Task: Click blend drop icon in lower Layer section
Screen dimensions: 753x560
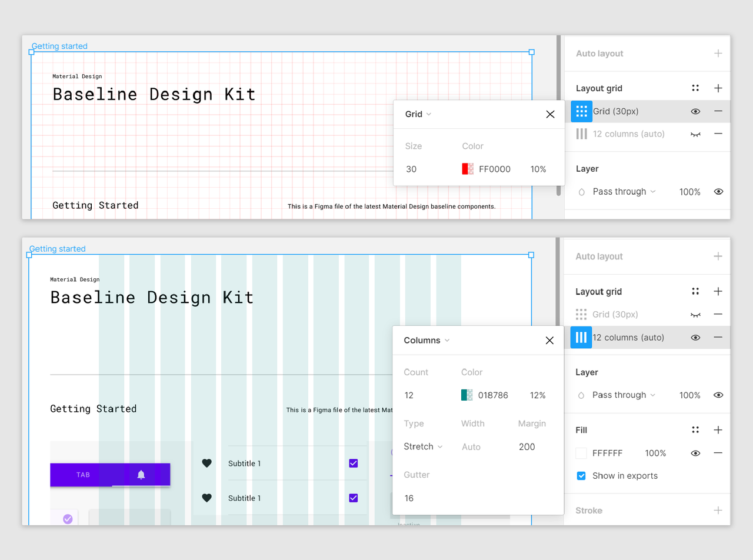Action: [x=582, y=395]
